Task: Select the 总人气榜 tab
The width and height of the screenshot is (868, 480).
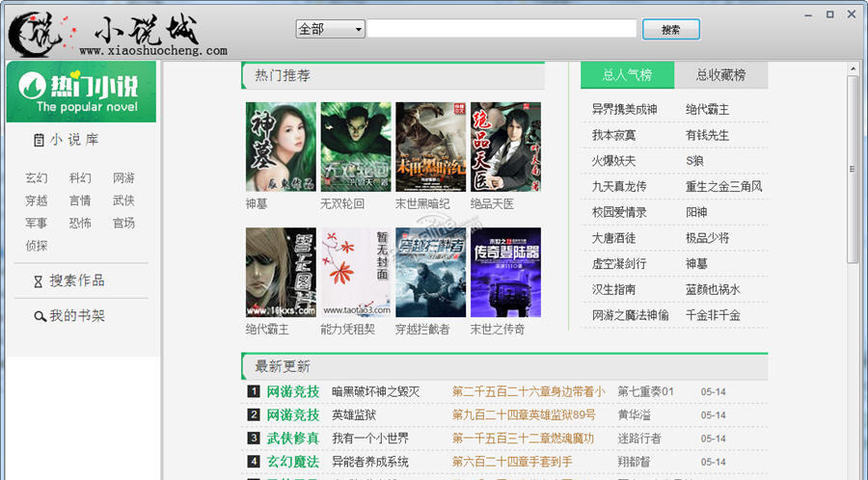Action: coord(627,75)
